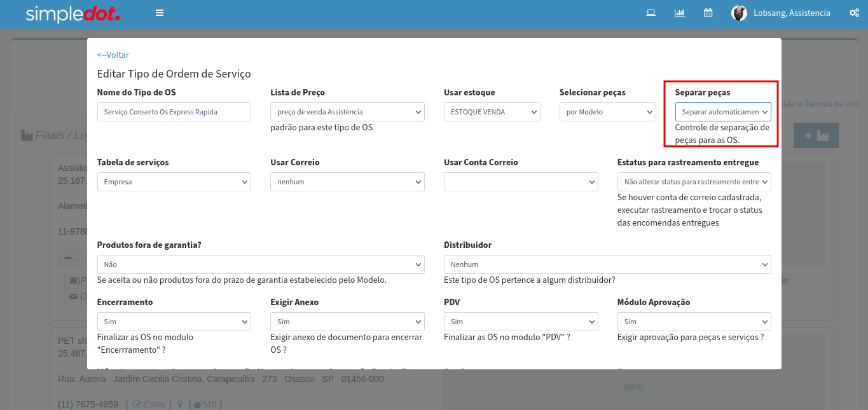Open the Módulo Aprovação dropdown
Screen dimensions: 868x410
694,322
